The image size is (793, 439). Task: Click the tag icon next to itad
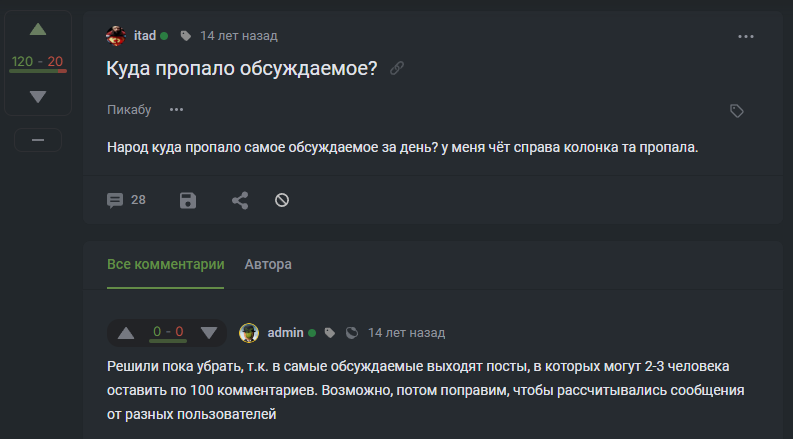(x=185, y=36)
